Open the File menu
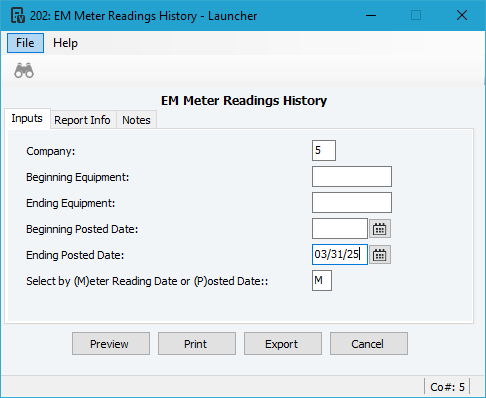Image resolution: width=486 pixels, height=398 pixels. coord(25,43)
